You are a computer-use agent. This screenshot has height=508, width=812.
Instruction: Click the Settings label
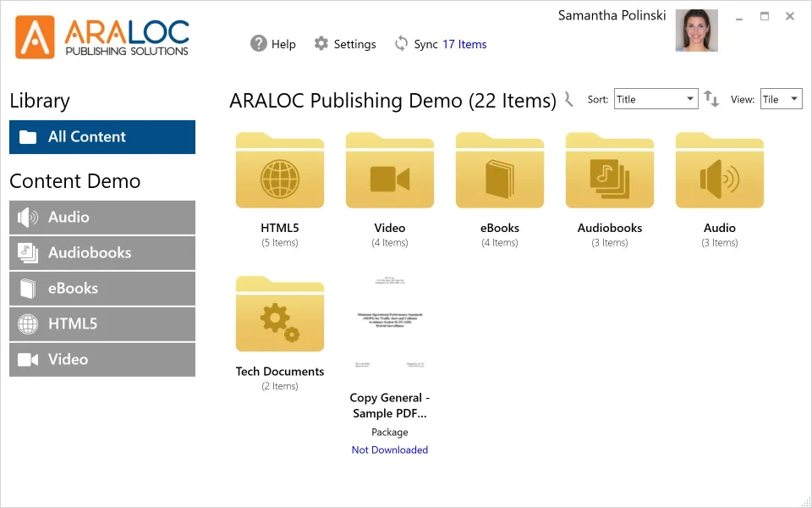[354, 45]
